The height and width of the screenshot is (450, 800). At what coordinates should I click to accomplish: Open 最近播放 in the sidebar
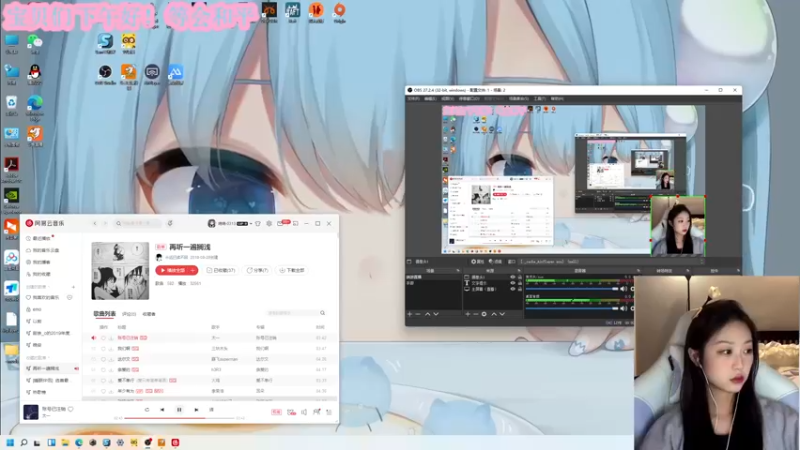pyautogui.click(x=40, y=238)
